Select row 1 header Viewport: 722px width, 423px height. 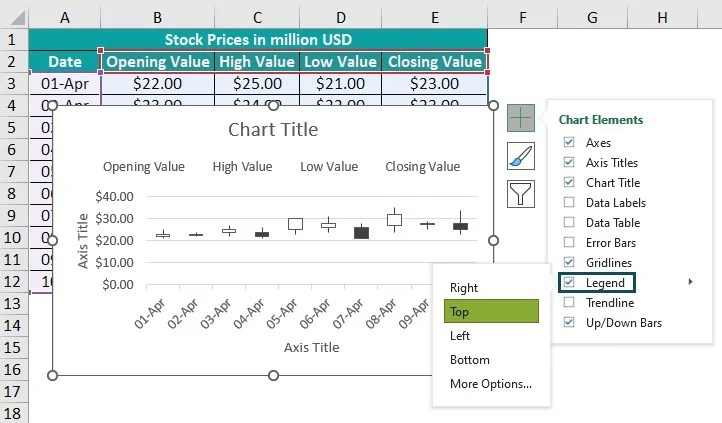(14, 40)
